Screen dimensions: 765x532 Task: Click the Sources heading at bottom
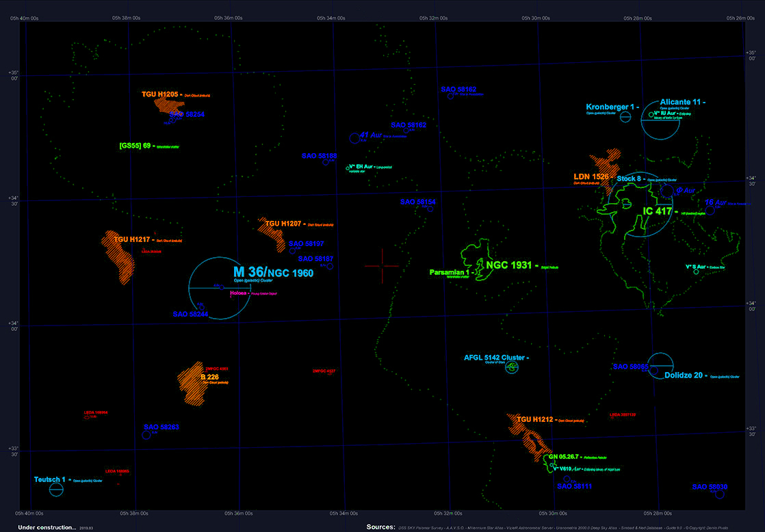click(380, 527)
